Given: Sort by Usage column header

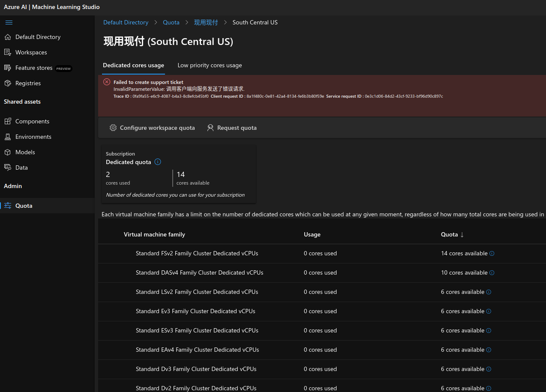Looking at the screenshot, I should (x=312, y=234).
